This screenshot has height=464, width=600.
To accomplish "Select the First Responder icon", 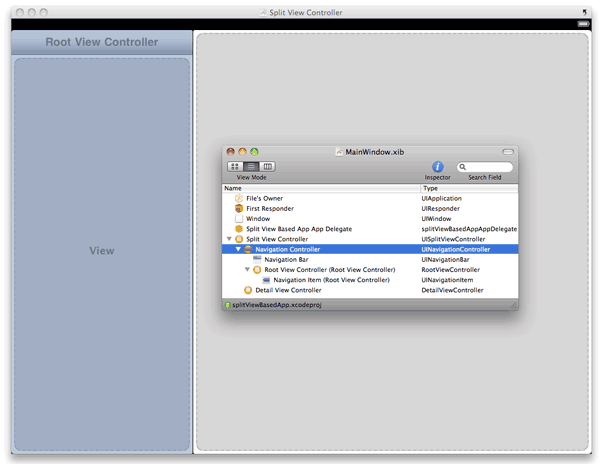I will coord(238,208).
